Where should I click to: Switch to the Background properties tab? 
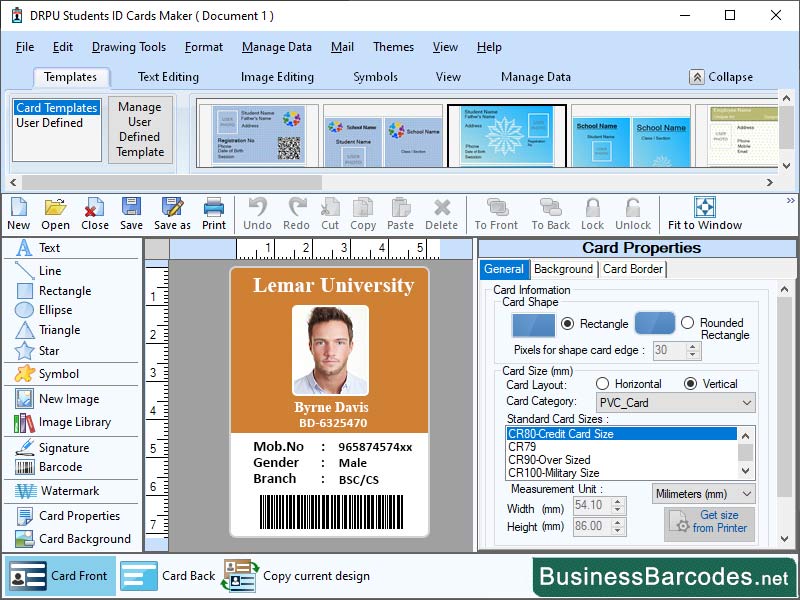[x=563, y=269]
